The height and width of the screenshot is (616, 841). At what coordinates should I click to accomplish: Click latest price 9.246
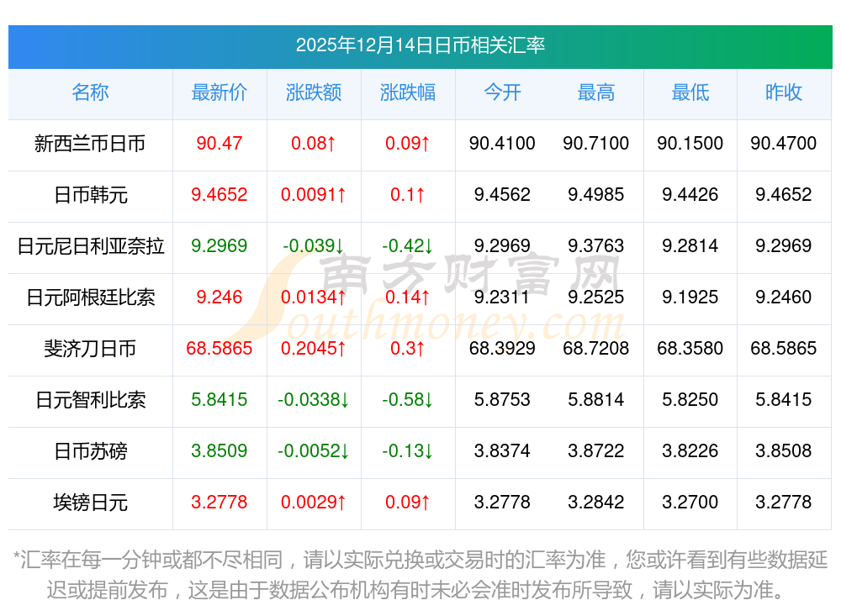(219, 297)
